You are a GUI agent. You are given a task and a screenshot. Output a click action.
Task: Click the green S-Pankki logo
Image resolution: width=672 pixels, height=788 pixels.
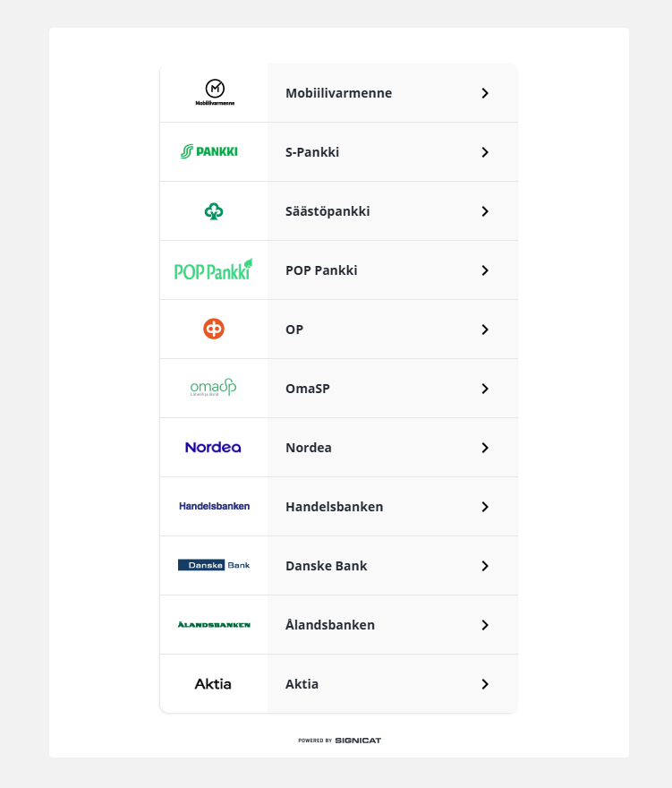pos(209,151)
